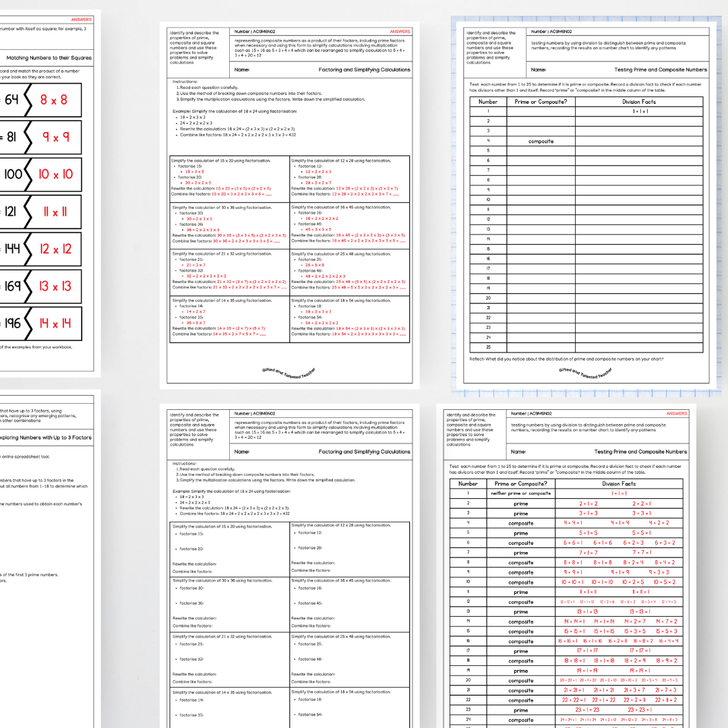This screenshot has height=728, width=728.
Task: Select the Division Facts header in the answers table
Action: (619, 483)
